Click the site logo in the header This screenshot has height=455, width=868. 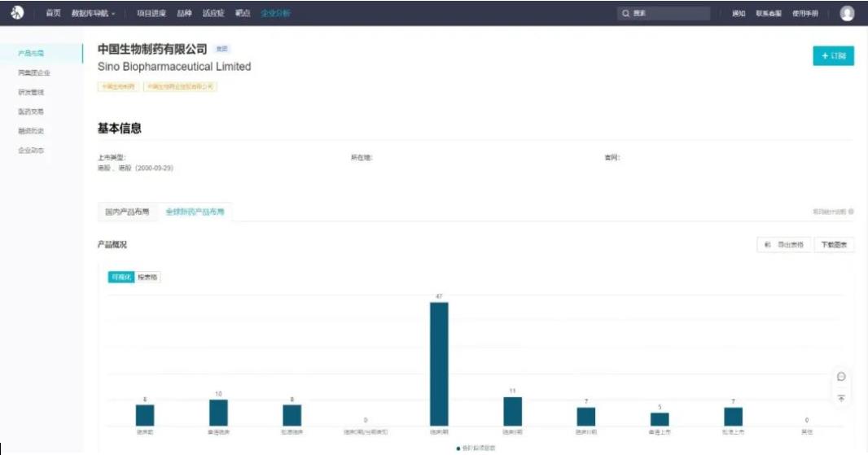(x=17, y=13)
